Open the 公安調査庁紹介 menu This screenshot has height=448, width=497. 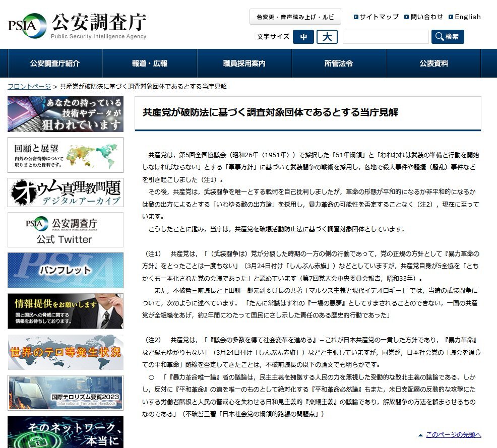[x=55, y=63]
